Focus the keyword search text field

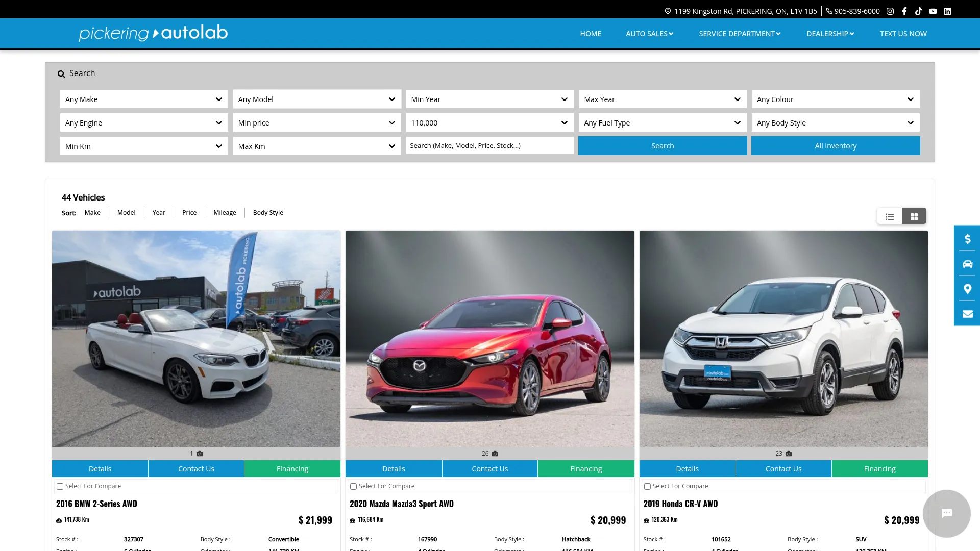[489, 145]
